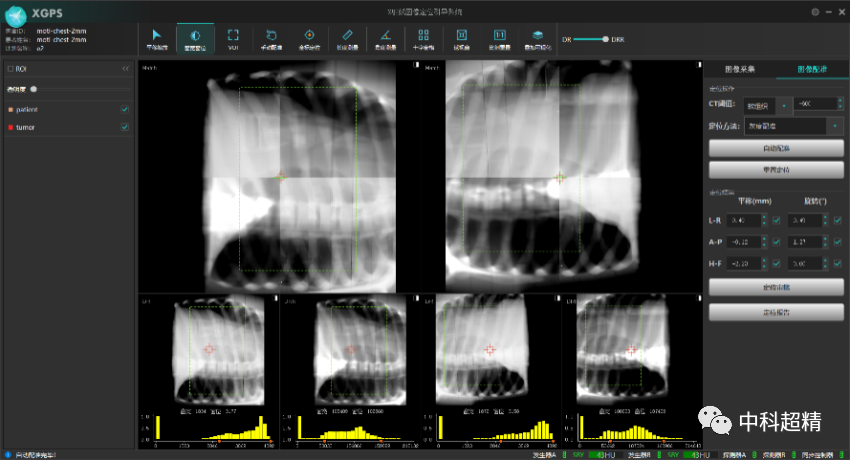Screen dimensions: 850x460
Task: Click the manual registration rotate icon
Action: pos(271,37)
